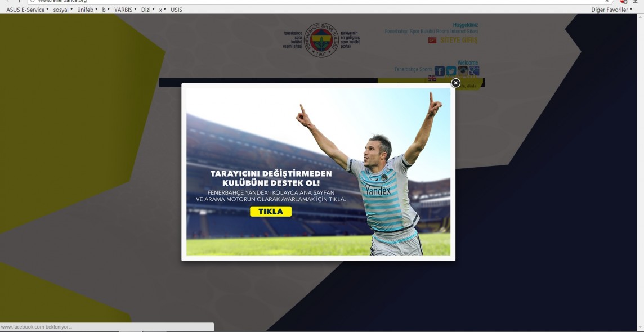
Task: Click the SİTEYE GİRİŞ link
Action: [458, 41]
